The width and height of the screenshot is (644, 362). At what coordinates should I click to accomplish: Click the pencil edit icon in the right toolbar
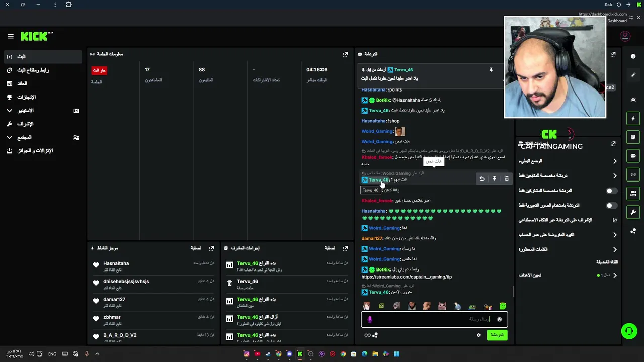pyautogui.click(x=633, y=75)
